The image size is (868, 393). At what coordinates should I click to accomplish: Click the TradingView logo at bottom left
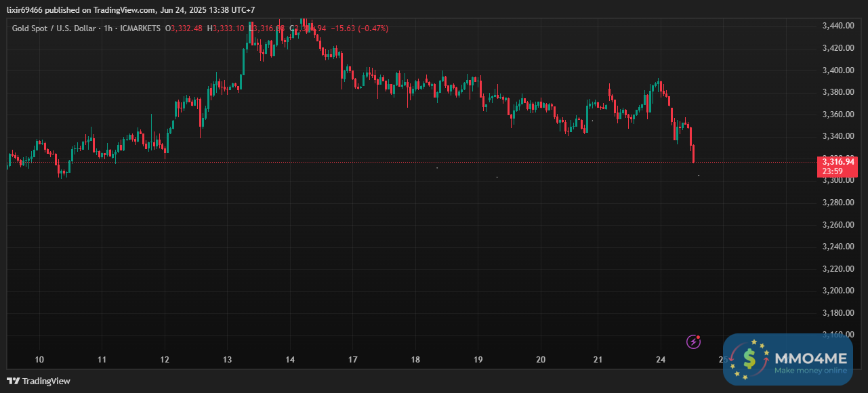click(x=39, y=381)
